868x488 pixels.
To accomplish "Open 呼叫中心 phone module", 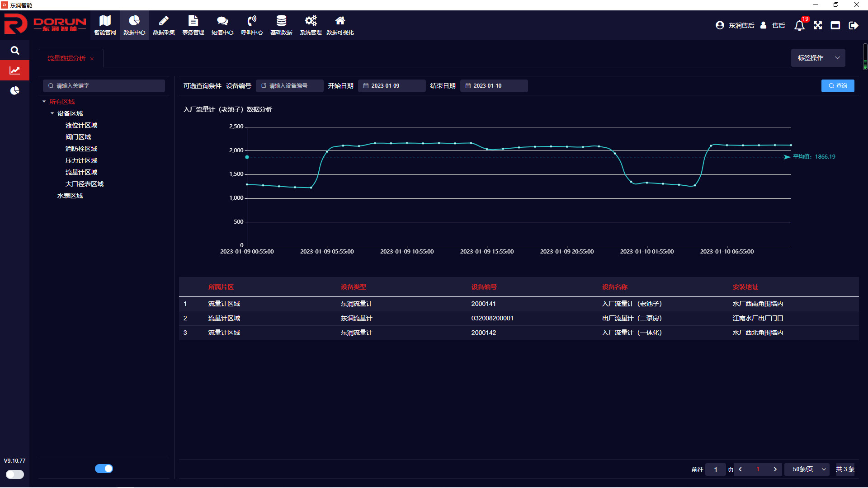I will click(252, 25).
